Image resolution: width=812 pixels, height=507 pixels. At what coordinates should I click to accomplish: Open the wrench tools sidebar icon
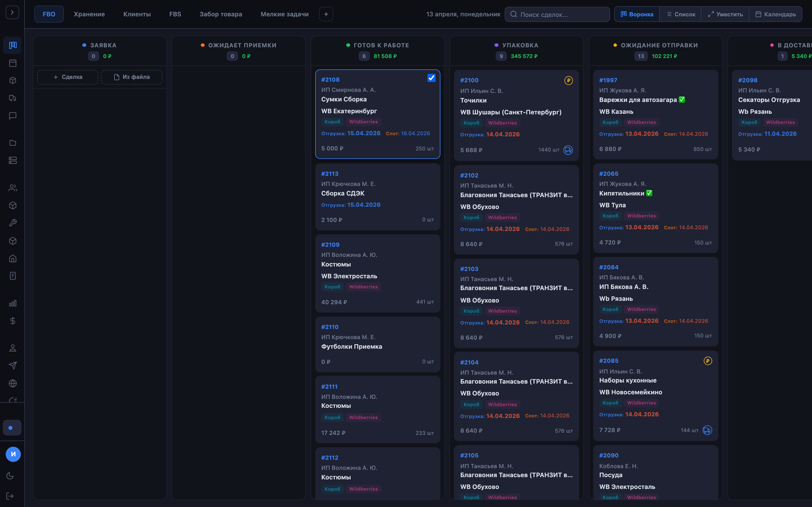[x=13, y=223]
